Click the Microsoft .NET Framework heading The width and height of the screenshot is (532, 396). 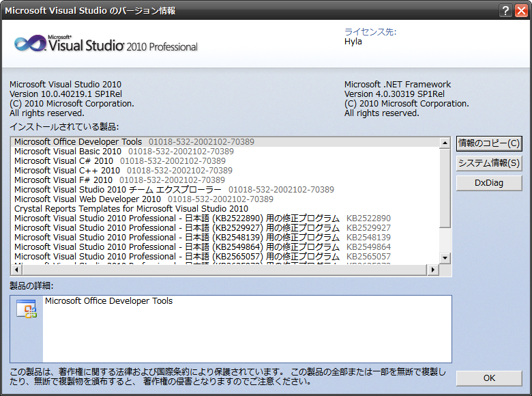(398, 84)
